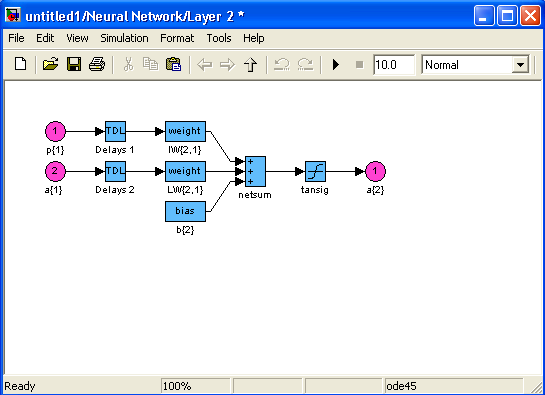
Task: Expand the Normal simulation mode dropdown
Action: tap(520, 65)
